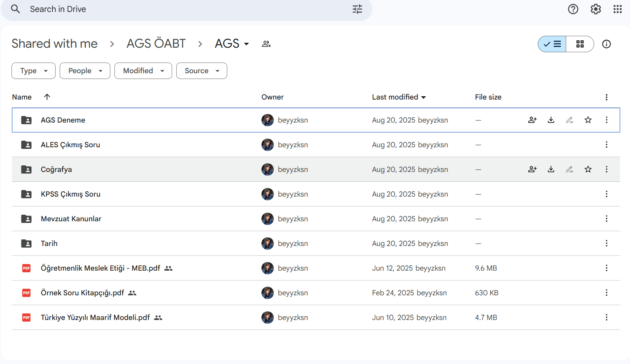Open Settings gear icon

[596, 9]
